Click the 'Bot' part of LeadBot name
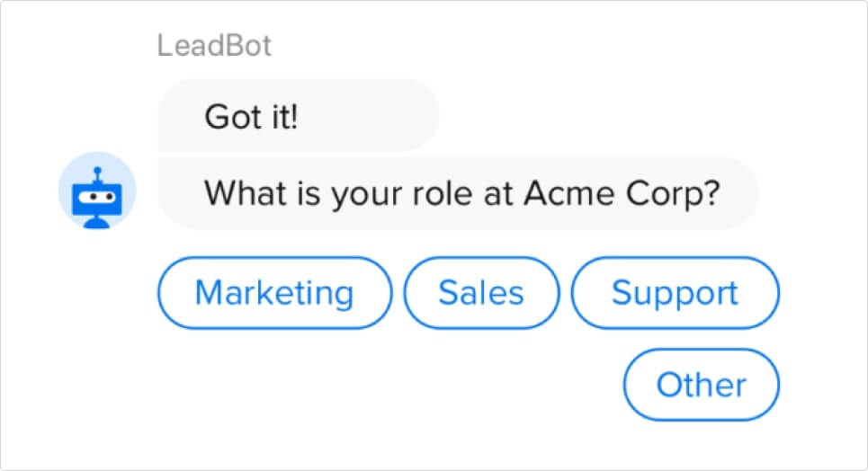The height and width of the screenshot is (471, 868). tap(248, 45)
